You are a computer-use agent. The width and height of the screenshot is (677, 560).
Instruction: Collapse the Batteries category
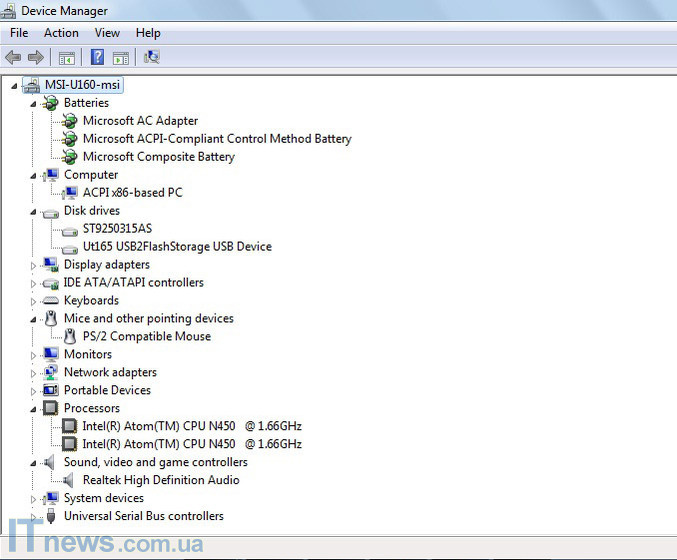pyautogui.click(x=33, y=104)
